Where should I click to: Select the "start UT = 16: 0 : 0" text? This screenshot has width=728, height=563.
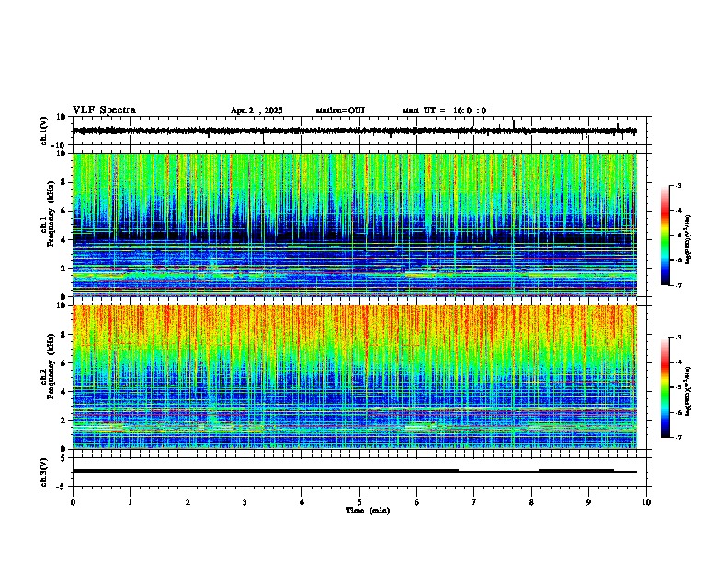[444, 110]
